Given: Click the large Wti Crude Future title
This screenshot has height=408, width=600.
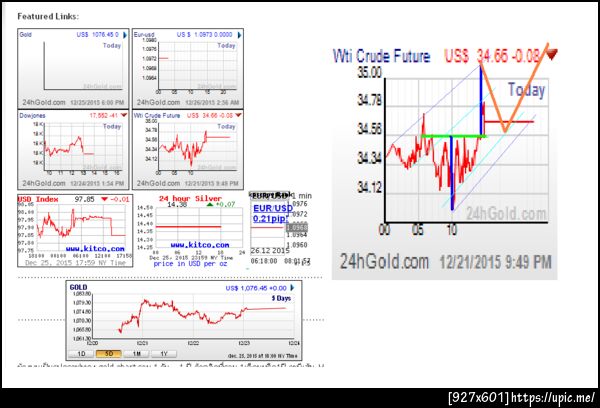Looking at the screenshot, I should (382, 56).
